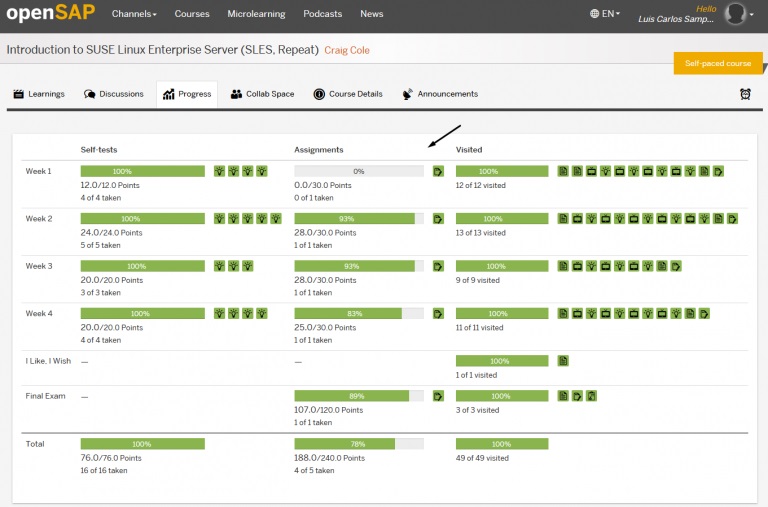Click the 107.0/120.0 Points text
The width and height of the screenshot is (768, 507).
(x=329, y=410)
